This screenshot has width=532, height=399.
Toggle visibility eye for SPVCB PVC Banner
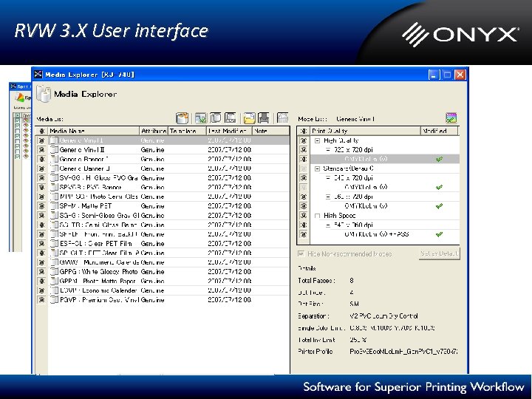point(41,187)
